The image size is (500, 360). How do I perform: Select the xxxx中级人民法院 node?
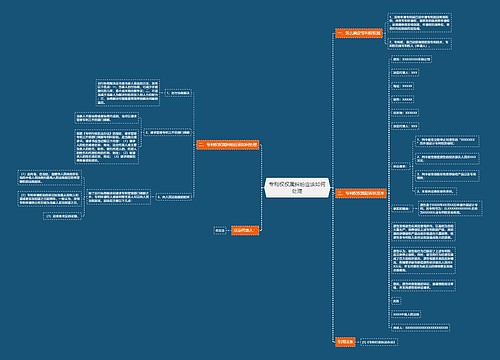[406, 314]
